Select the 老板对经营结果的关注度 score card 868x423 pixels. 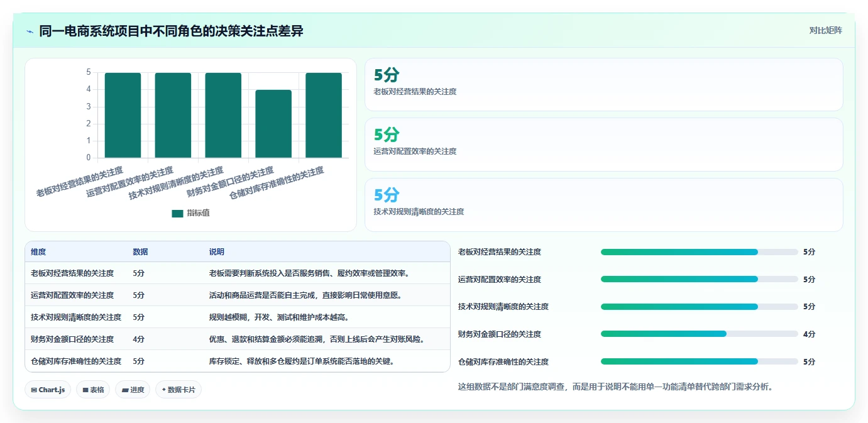point(603,85)
